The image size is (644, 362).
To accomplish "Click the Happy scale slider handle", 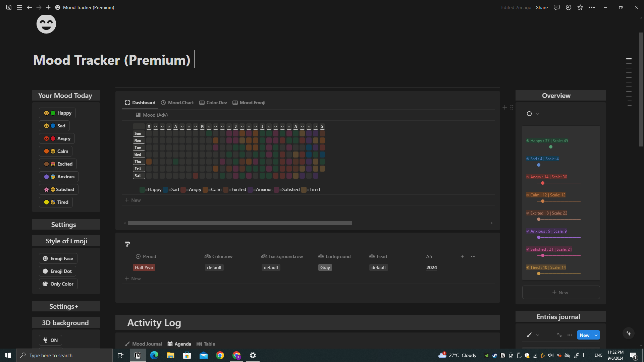I will tap(551, 147).
